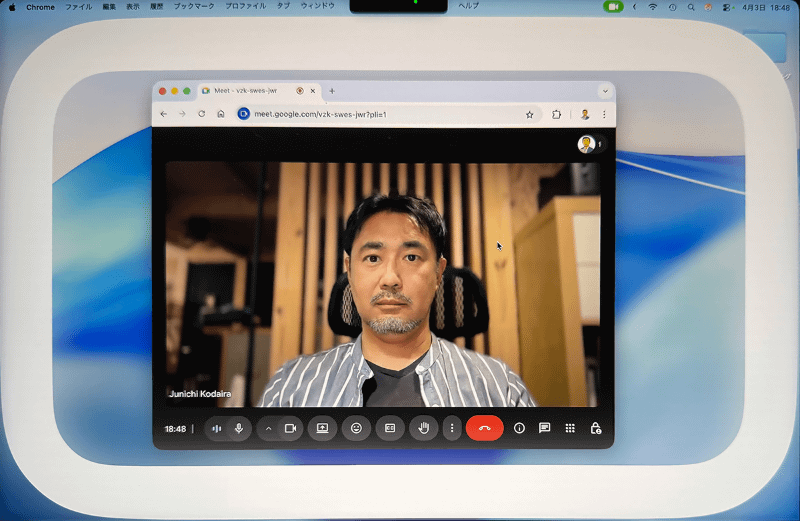
Task: Click the 4月3日 18:48 date and time
Action: pyautogui.click(x=766, y=8)
